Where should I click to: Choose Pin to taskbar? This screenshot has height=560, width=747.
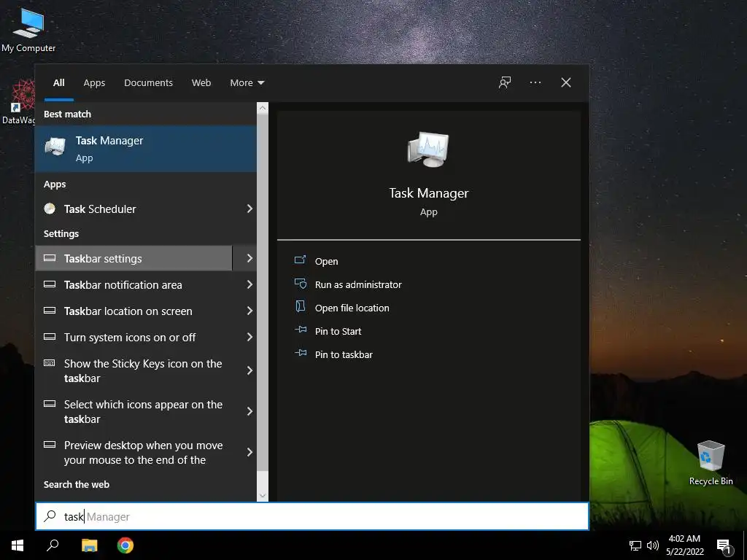point(344,354)
